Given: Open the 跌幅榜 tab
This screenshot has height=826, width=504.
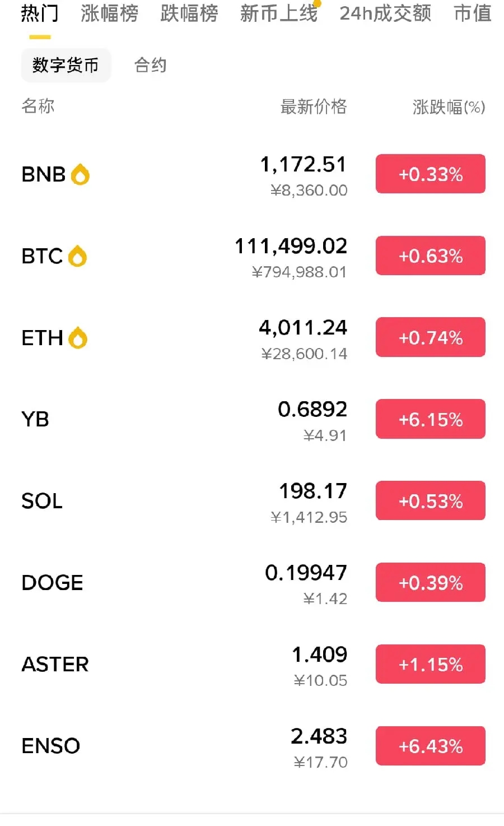Looking at the screenshot, I should [189, 13].
